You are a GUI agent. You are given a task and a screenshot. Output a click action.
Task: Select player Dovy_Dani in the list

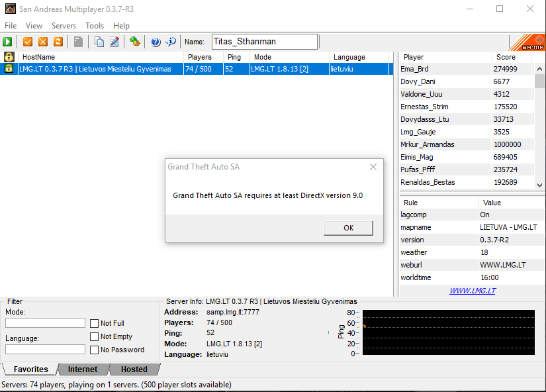pyautogui.click(x=466, y=81)
